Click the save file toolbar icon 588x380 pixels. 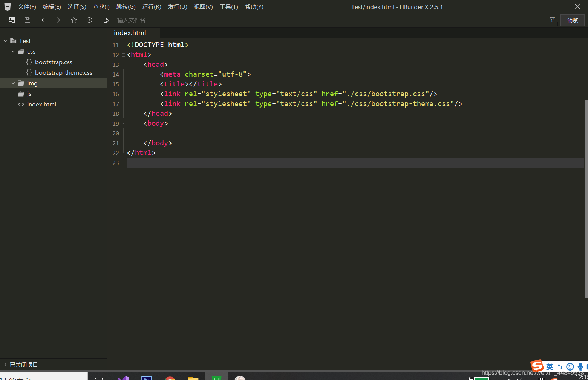pyautogui.click(x=27, y=20)
